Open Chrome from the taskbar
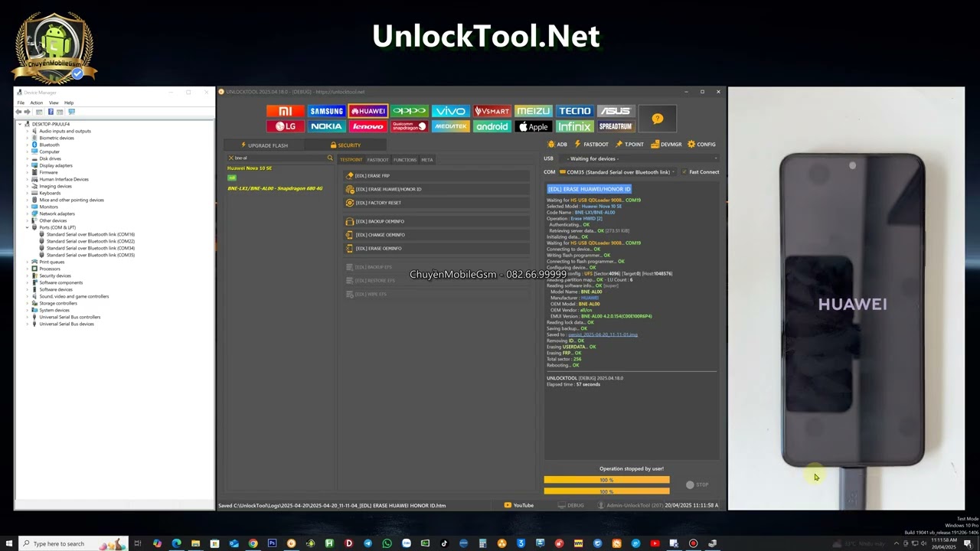The width and height of the screenshot is (980, 551). point(253,543)
